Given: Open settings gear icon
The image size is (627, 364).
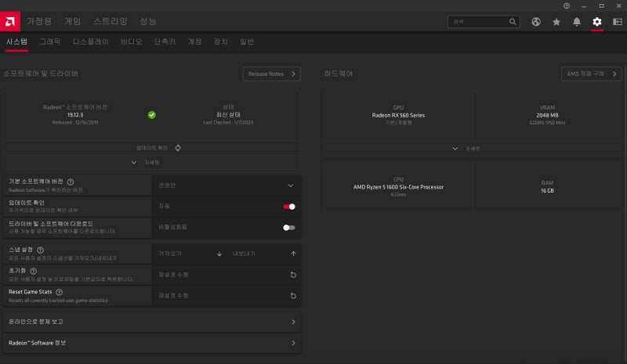Looking at the screenshot, I should (597, 22).
